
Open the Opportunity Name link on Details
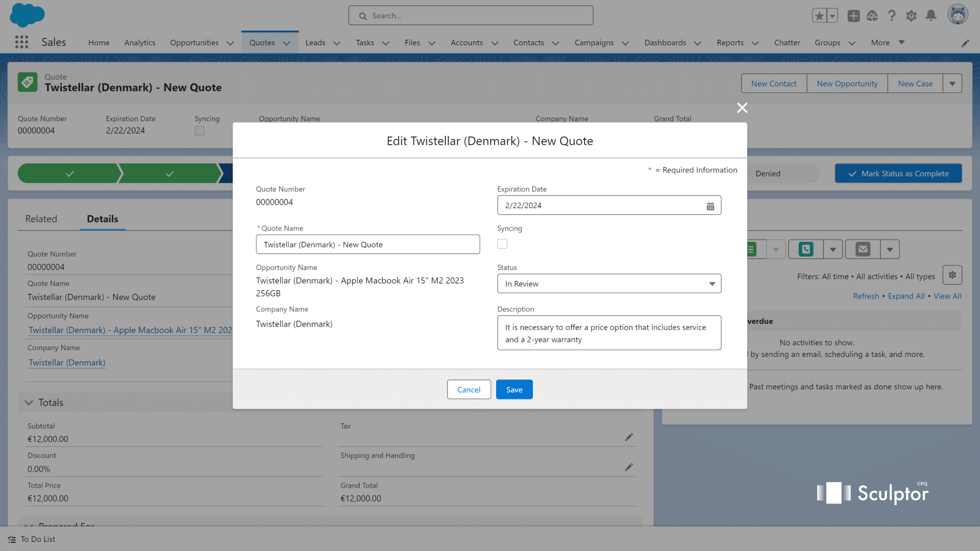130,330
